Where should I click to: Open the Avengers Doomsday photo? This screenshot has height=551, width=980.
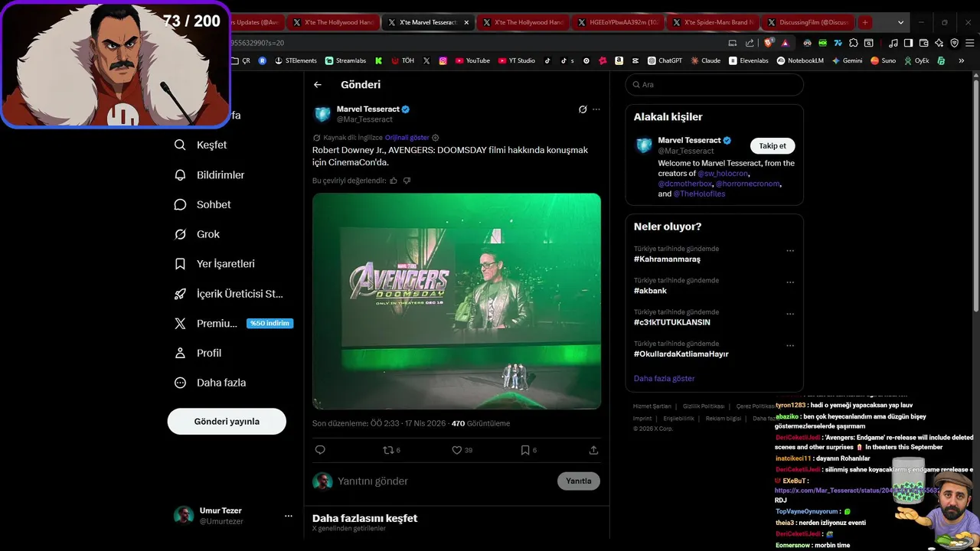[456, 301]
